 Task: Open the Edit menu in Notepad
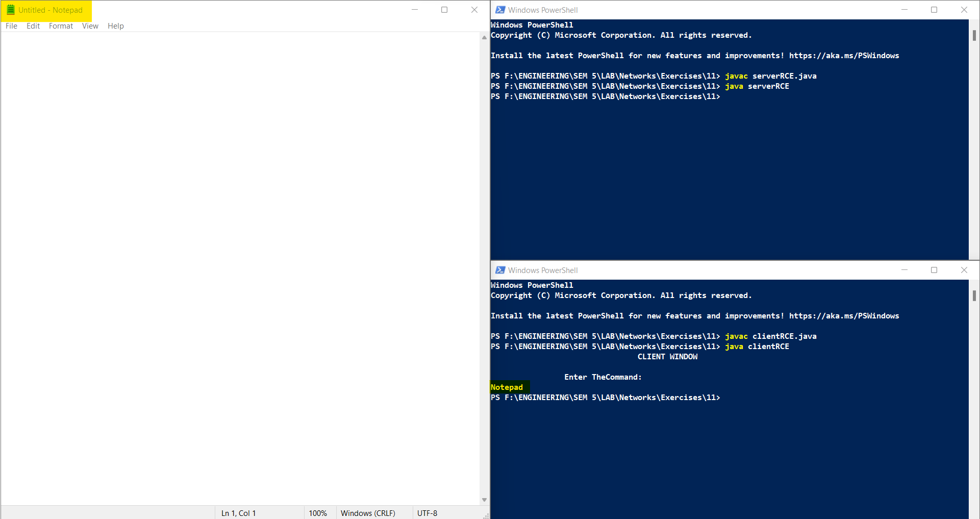(33, 26)
